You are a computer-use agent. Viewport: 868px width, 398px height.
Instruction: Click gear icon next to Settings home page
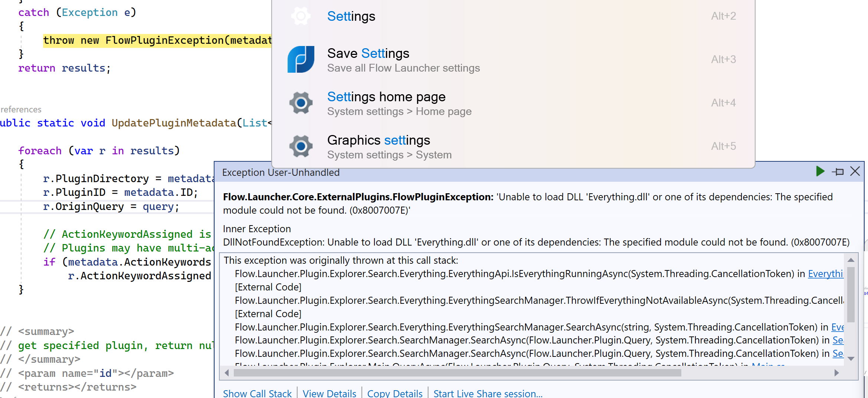301,103
